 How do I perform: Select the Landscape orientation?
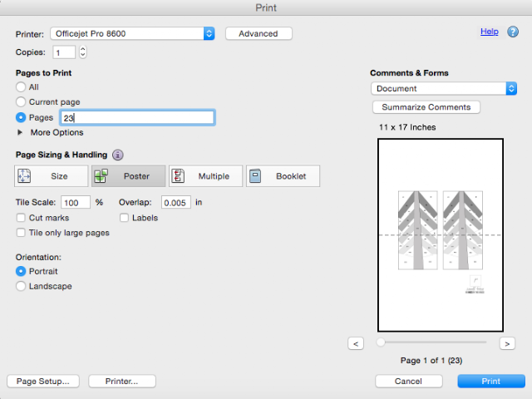tap(22, 286)
